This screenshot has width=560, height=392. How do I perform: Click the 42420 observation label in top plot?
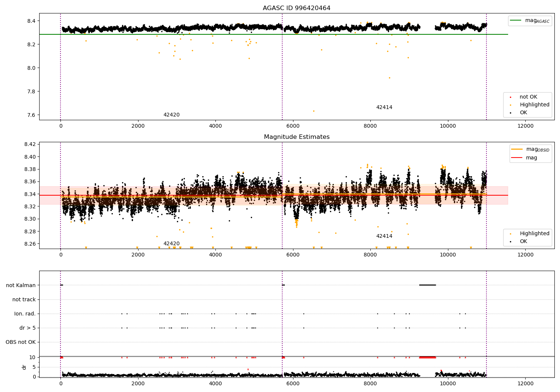(x=171, y=115)
